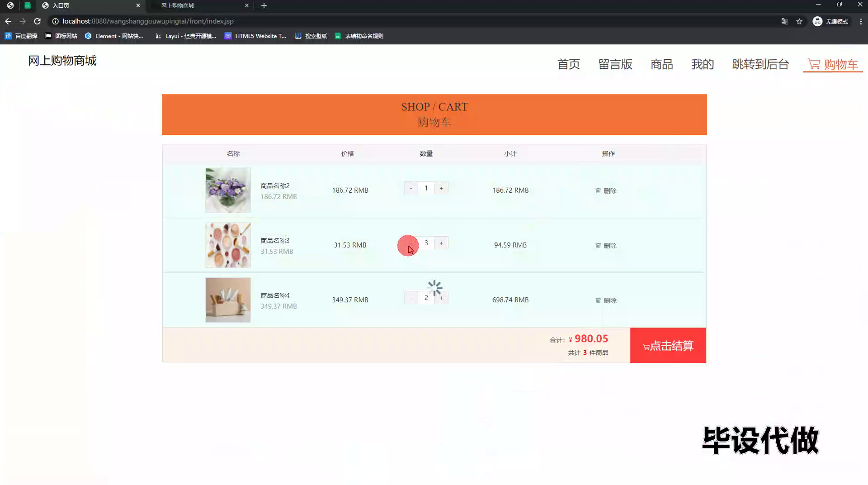Go to 首页 in the navigation
The height and width of the screenshot is (485, 868).
(x=568, y=64)
